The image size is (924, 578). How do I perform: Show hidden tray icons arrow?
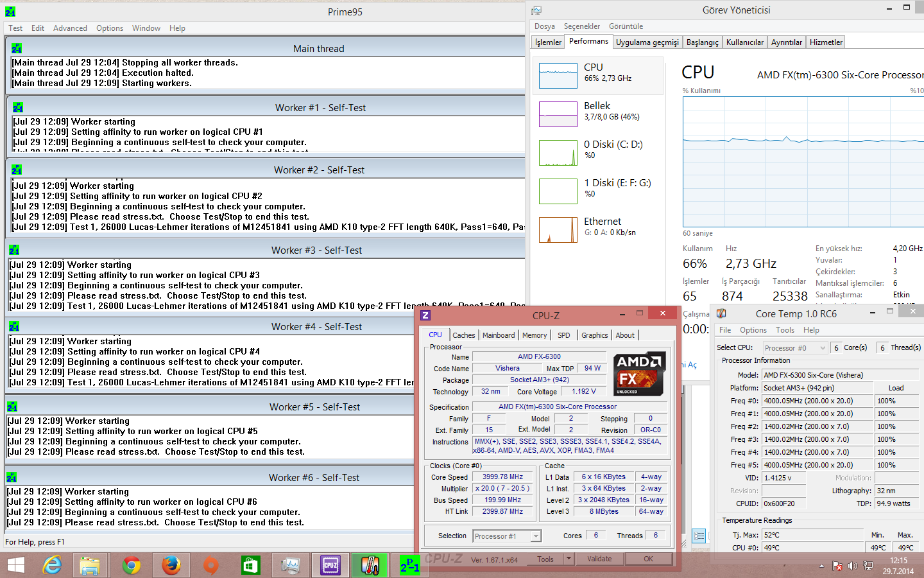[x=821, y=566]
